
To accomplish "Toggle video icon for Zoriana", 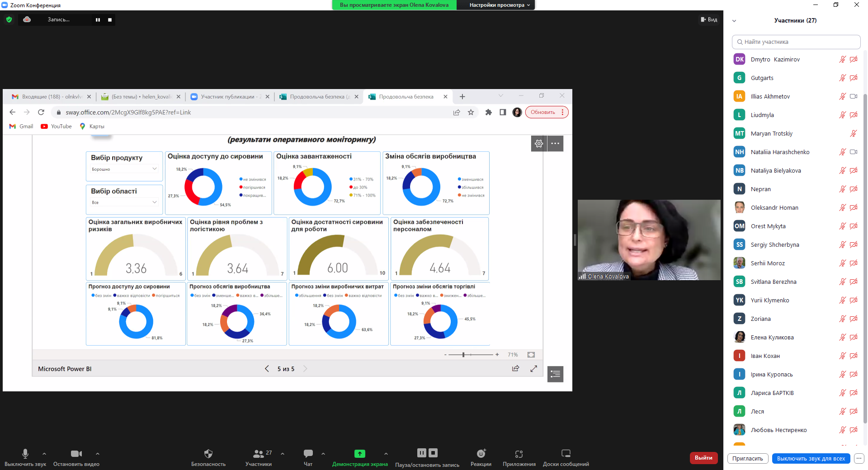I will pyautogui.click(x=854, y=319).
